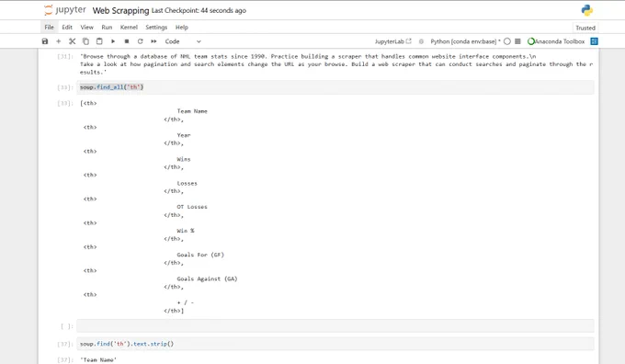
Task: Open the cell type Code dropdown
Action: click(183, 41)
